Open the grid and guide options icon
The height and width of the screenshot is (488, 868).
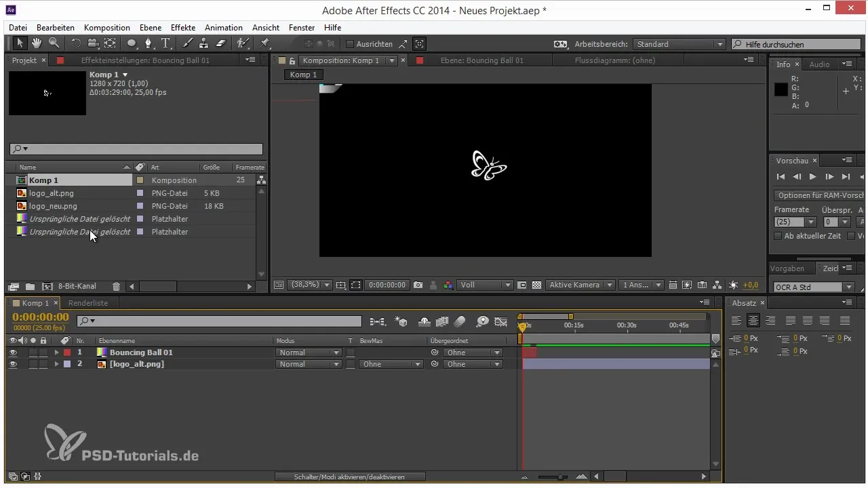point(340,285)
